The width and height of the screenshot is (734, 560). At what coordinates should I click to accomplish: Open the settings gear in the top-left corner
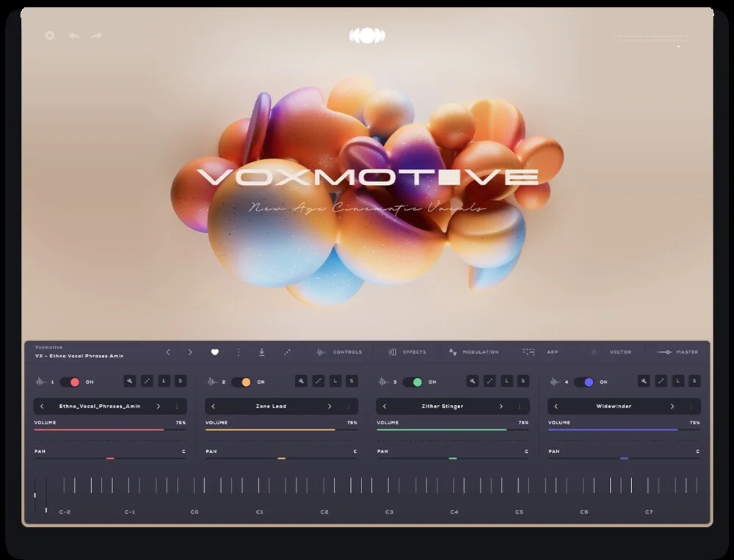pyautogui.click(x=49, y=34)
